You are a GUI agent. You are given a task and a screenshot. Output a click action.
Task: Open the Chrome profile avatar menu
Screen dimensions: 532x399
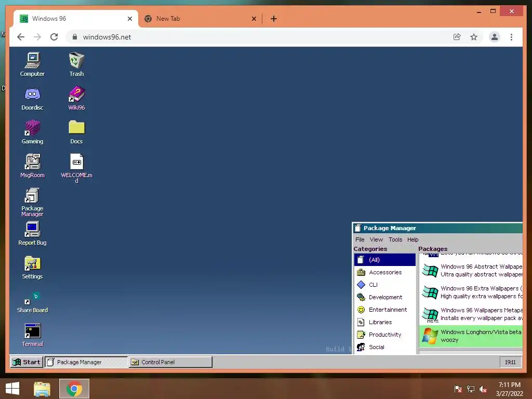click(495, 37)
